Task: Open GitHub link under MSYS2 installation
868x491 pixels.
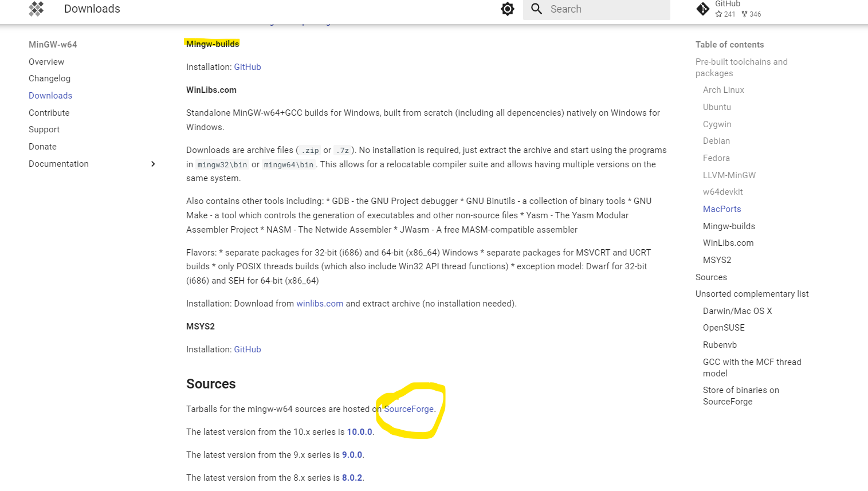Action: 248,349
